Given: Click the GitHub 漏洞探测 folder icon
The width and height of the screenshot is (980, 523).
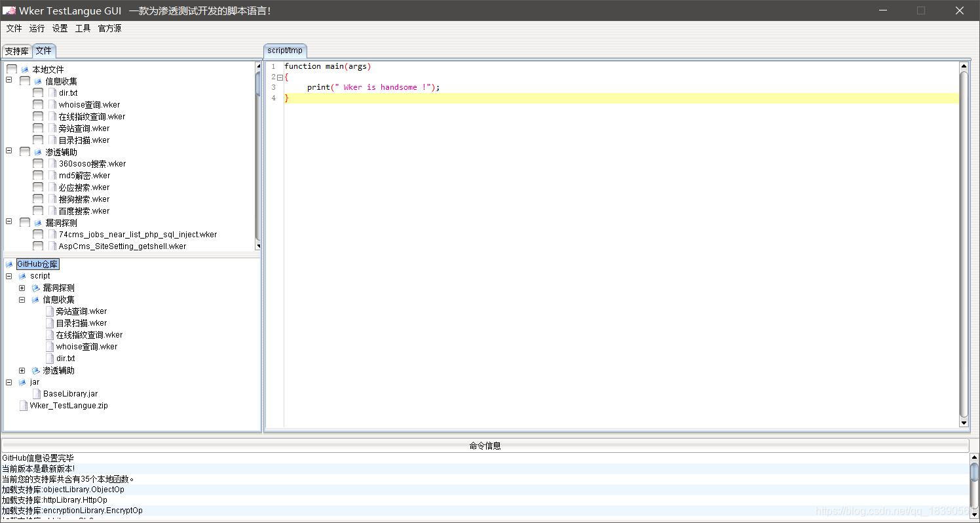Looking at the screenshot, I should (x=35, y=288).
